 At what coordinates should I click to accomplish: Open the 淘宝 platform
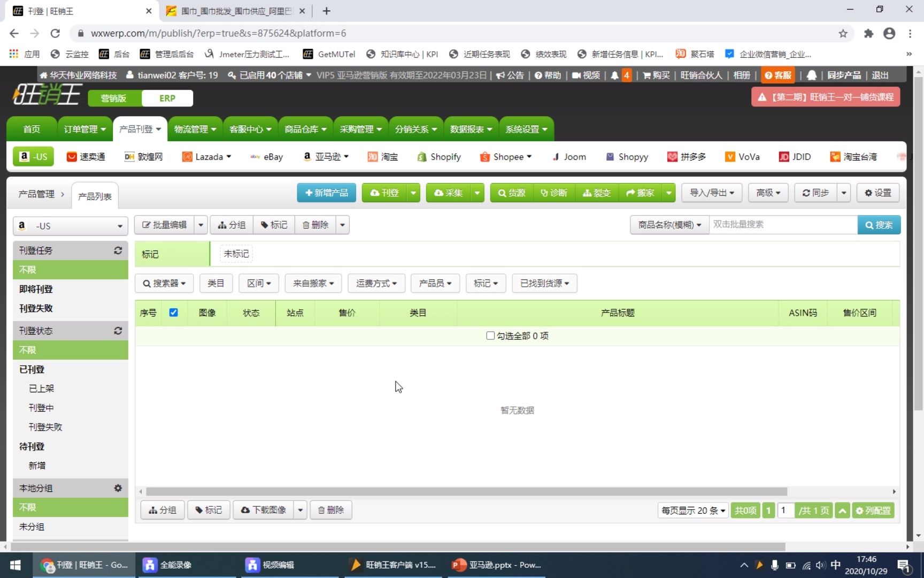(383, 157)
